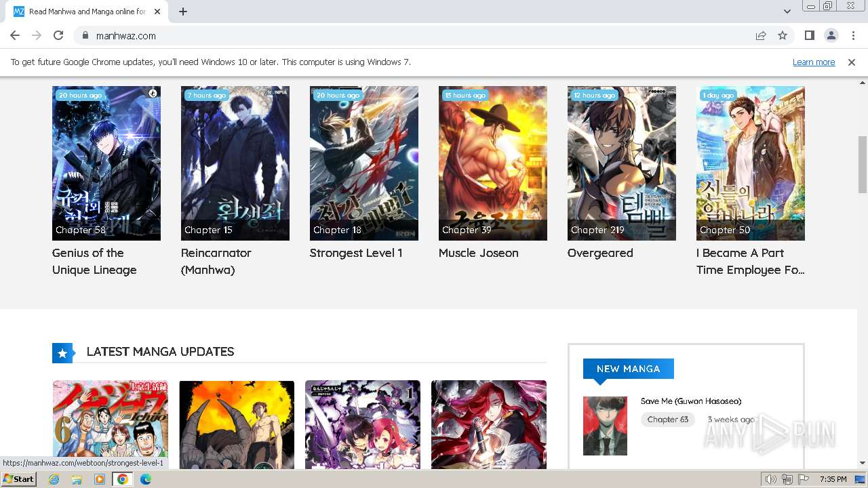
Task: Open the Windows Start menu
Action: coord(19,479)
